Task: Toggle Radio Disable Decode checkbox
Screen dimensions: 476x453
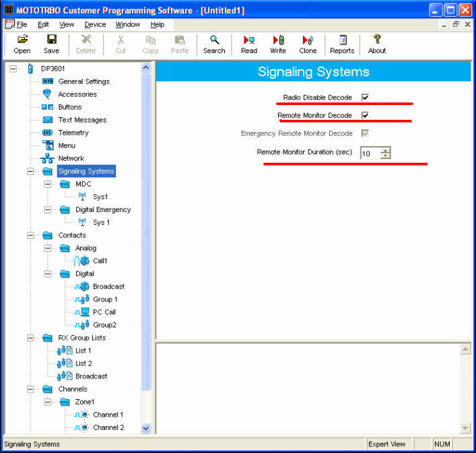Action: 365,97
